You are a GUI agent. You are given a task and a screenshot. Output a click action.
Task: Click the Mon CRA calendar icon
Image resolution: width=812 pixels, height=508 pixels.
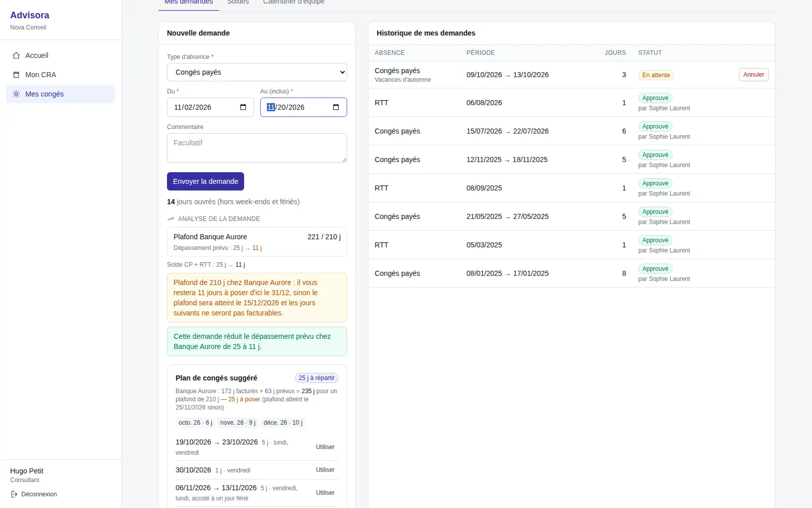(16, 75)
